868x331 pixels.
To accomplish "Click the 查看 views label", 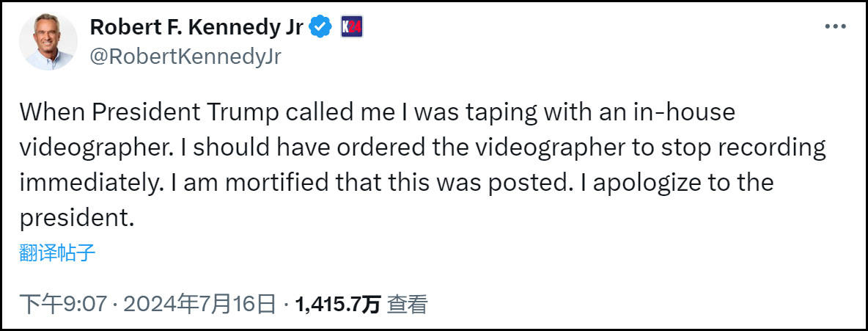I will (x=407, y=304).
